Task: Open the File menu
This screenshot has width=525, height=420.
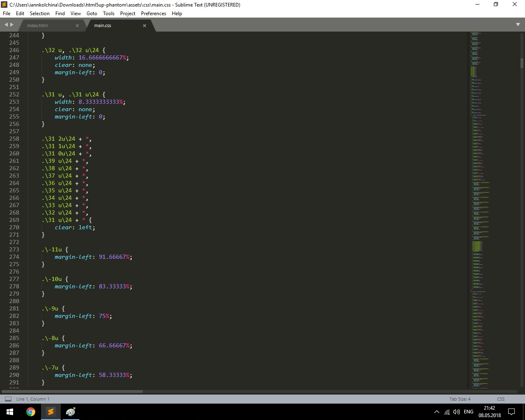Action: click(x=7, y=13)
